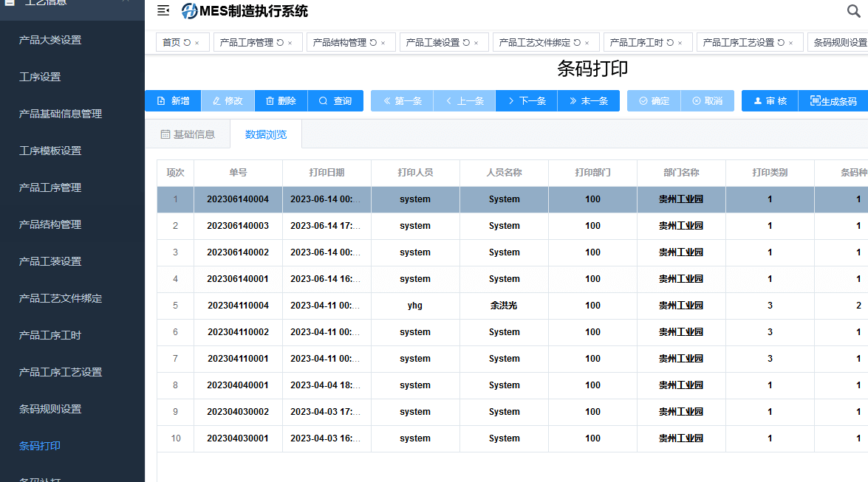Go to next record with 下一条
This screenshot has height=482, width=868.
pos(527,100)
